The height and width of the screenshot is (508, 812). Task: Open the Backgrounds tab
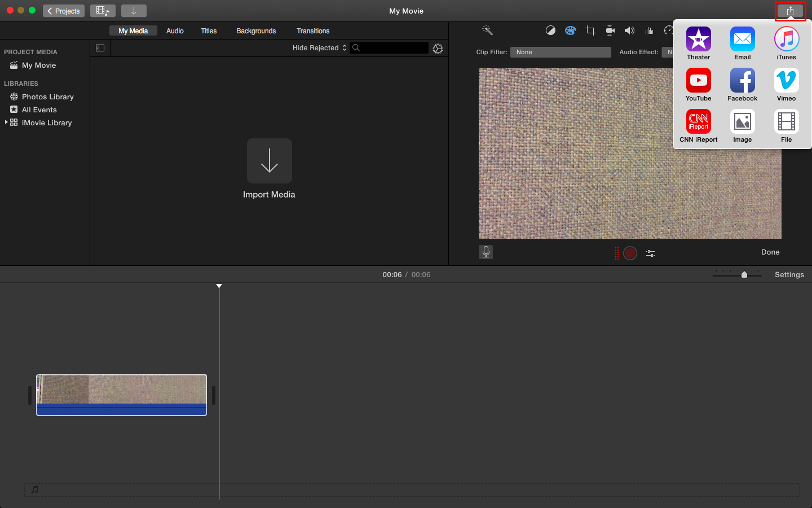256,31
